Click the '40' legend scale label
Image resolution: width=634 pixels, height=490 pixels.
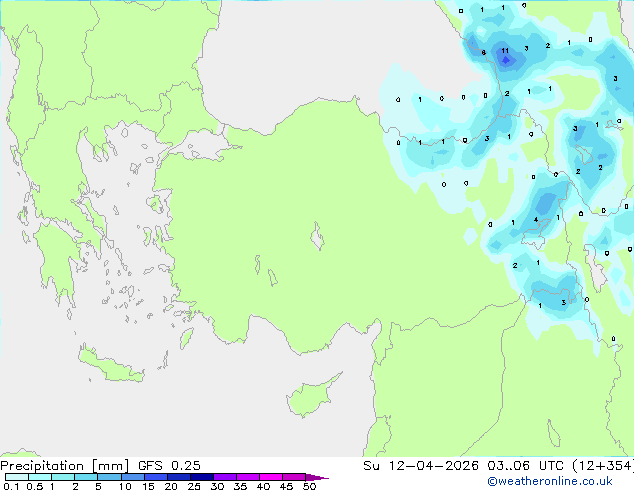[x=263, y=486]
